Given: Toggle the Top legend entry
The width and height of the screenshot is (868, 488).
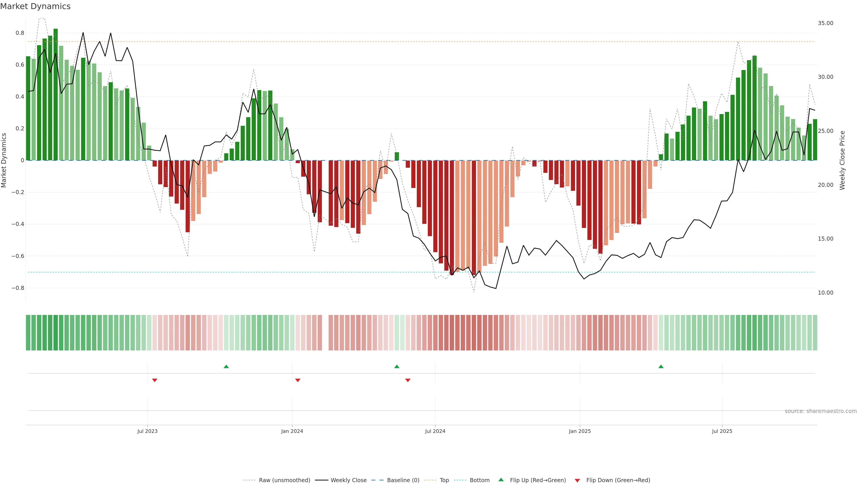Looking at the screenshot, I should (444, 480).
